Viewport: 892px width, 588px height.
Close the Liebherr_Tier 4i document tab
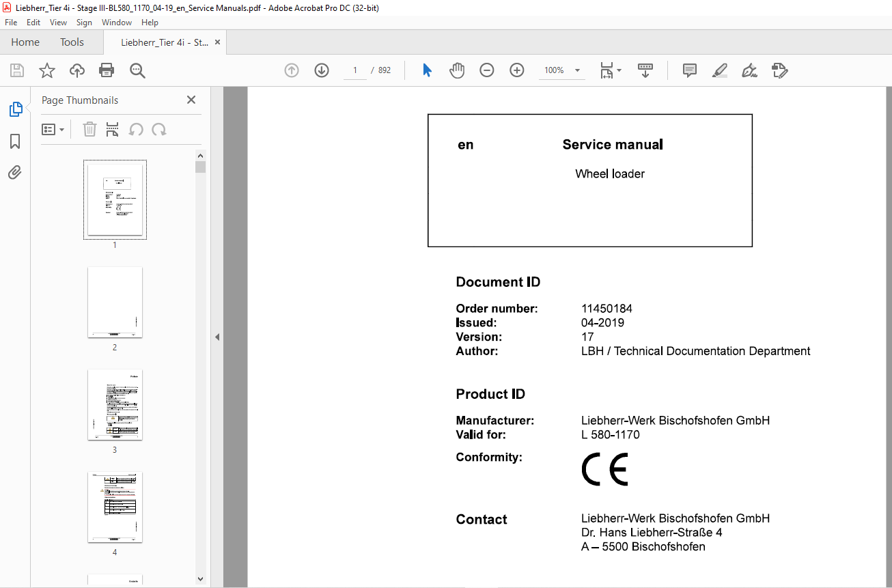(217, 42)
